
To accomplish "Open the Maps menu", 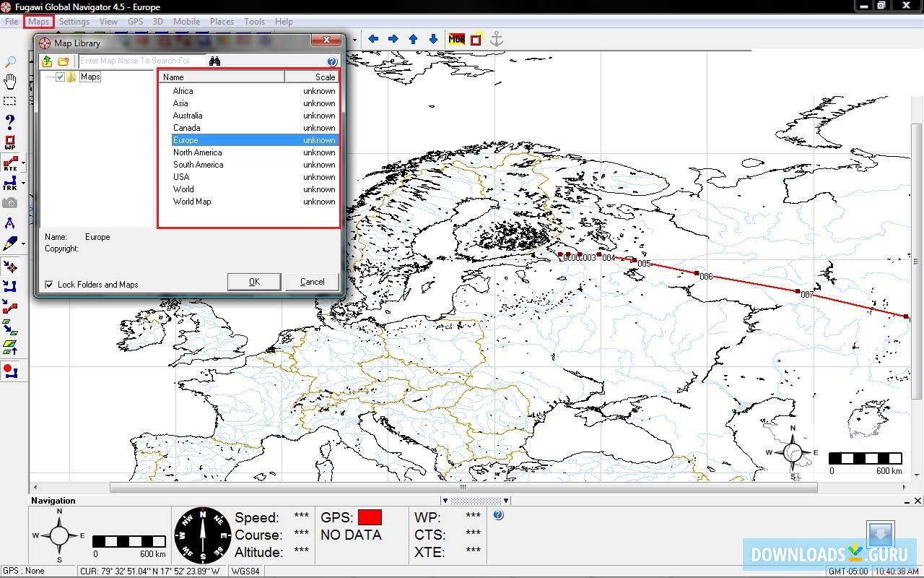I will [38, 22].
